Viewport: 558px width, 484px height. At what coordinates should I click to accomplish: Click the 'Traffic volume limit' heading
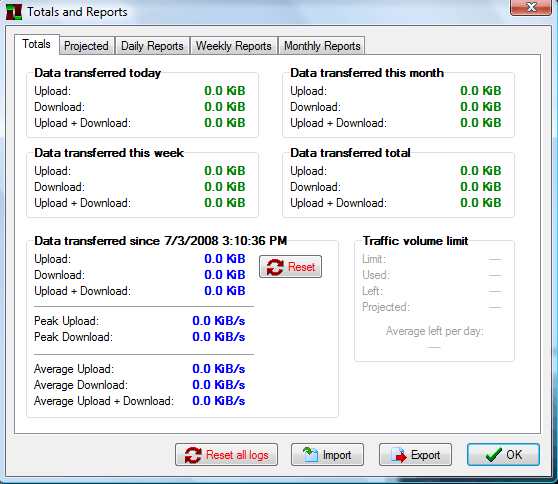[x=415, y=241]
